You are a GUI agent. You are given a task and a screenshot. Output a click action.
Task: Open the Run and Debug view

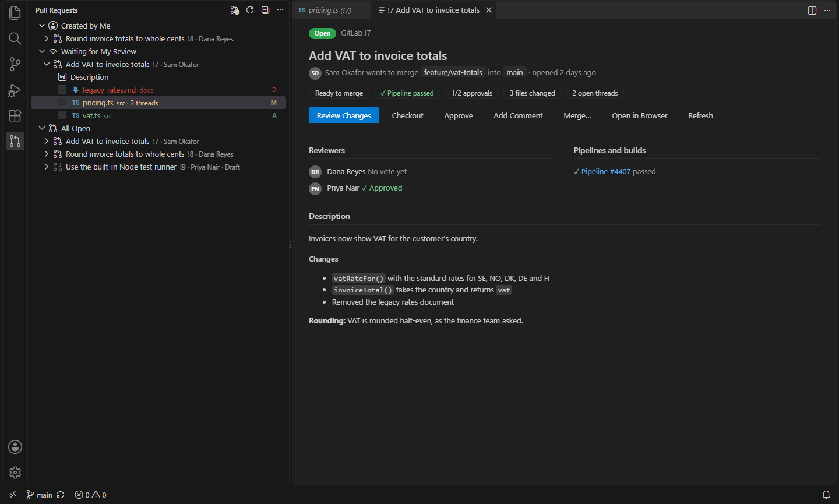click(15, 90)
